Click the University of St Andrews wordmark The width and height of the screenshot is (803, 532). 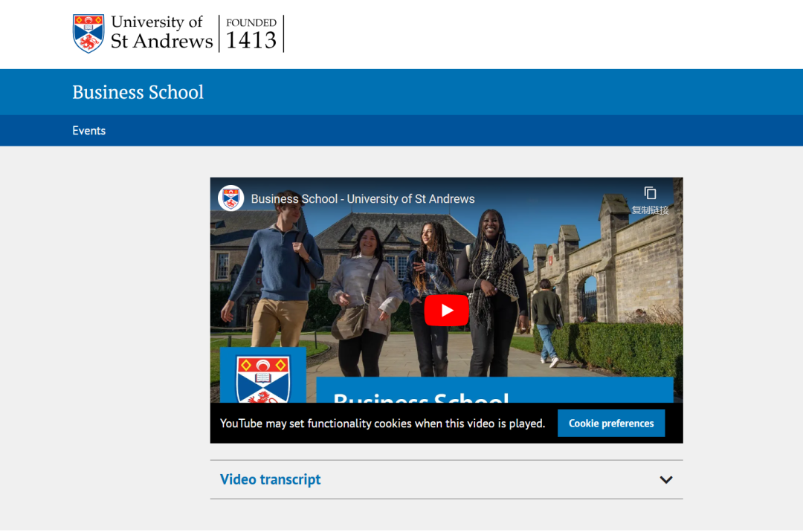tap(161, 33)
